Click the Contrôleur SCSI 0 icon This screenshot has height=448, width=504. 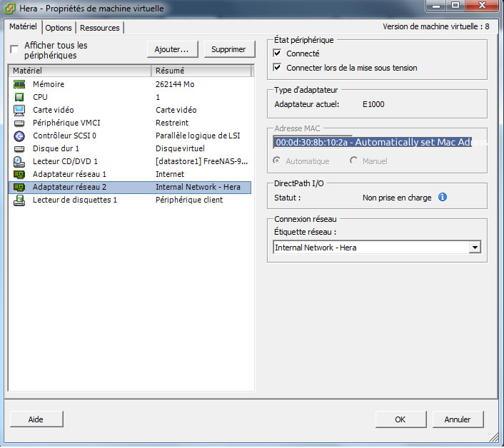19,136
